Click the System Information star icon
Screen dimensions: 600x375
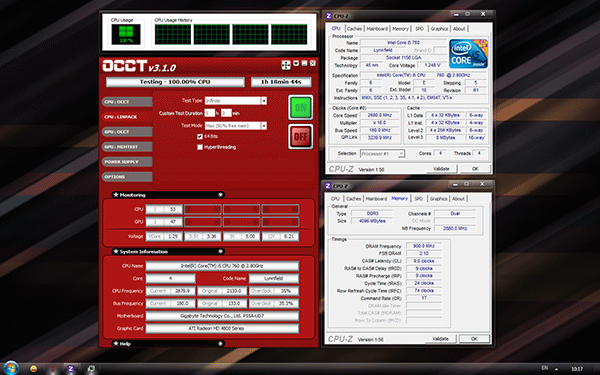[x=116, y=251]
